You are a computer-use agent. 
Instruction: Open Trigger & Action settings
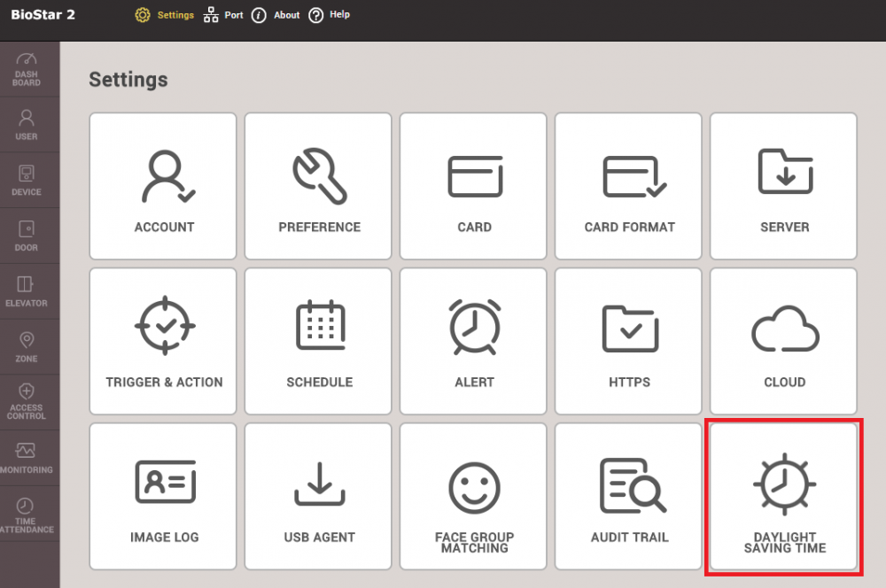pyautogui.click(x=164, y=341)
